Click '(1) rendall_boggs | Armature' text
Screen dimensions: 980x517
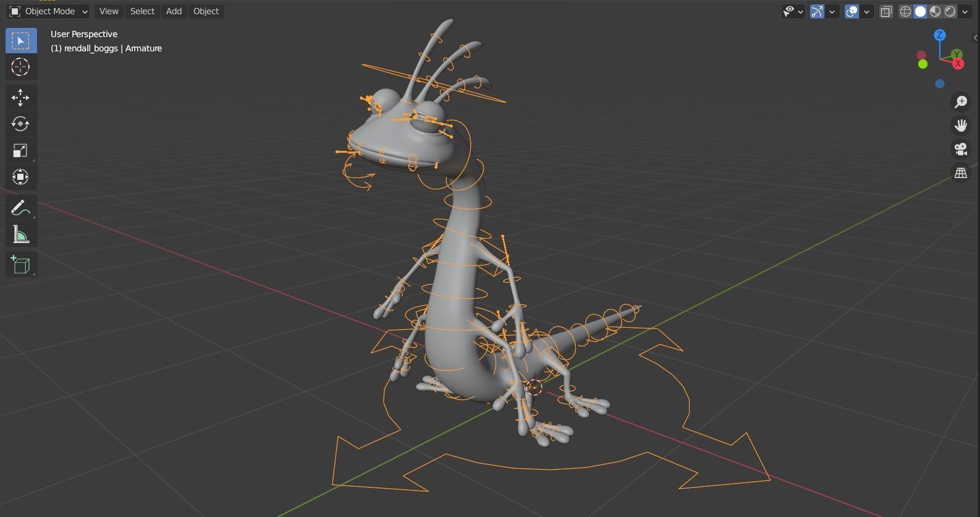coord(106,48)
